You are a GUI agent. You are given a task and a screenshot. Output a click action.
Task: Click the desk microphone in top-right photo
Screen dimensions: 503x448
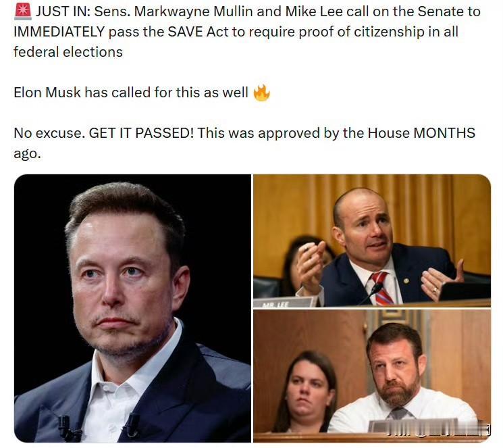click(x=371, y=294)
